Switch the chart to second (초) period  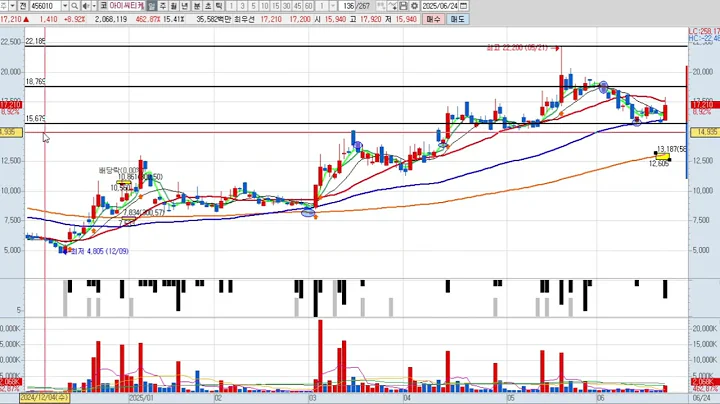(x=208, y=6)
